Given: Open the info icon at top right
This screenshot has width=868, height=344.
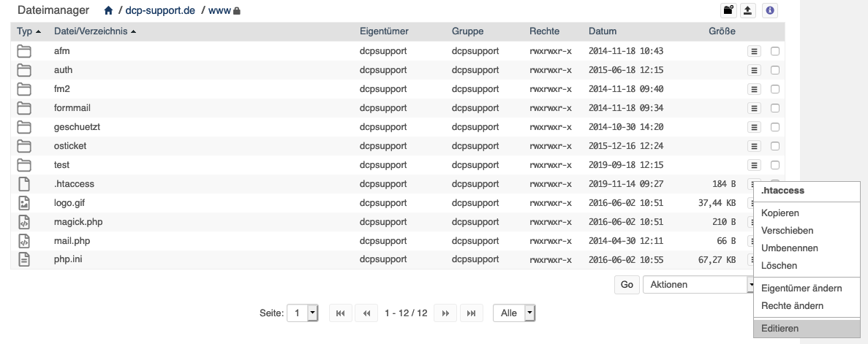Looking at the screenshot, I should click(769, 10).
